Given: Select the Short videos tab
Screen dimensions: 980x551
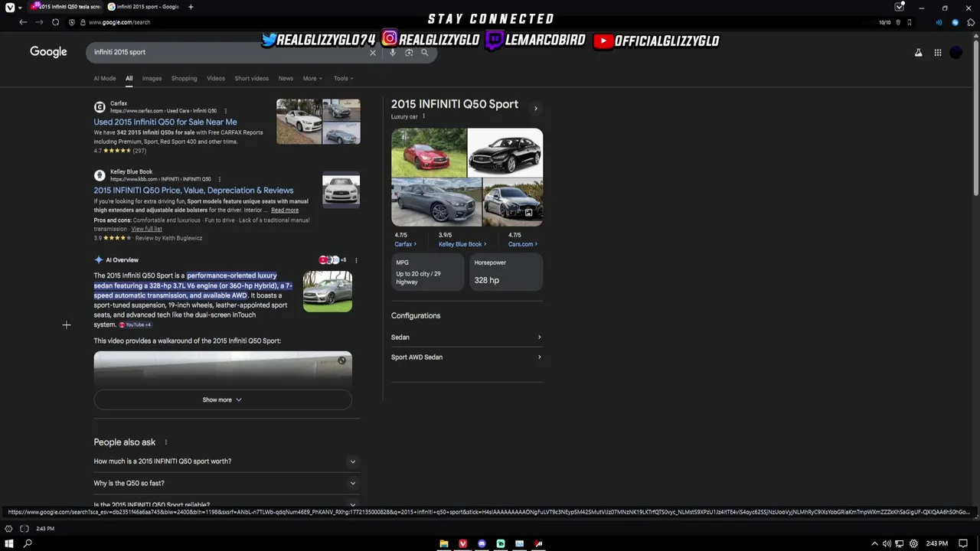Looking at the screenshot, I should pos(252,78).
